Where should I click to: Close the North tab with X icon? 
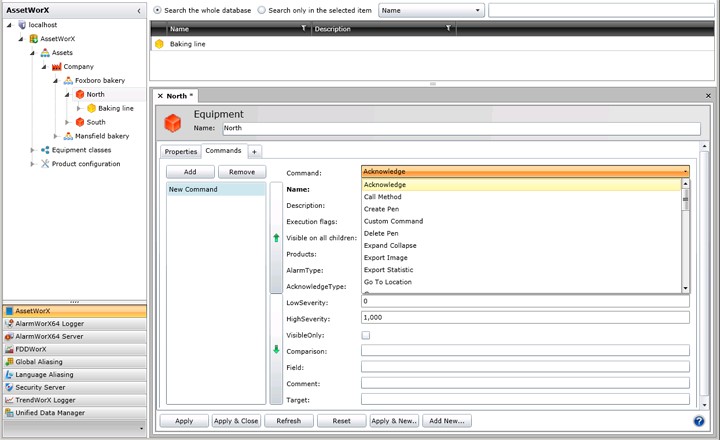tap(160, 96)
